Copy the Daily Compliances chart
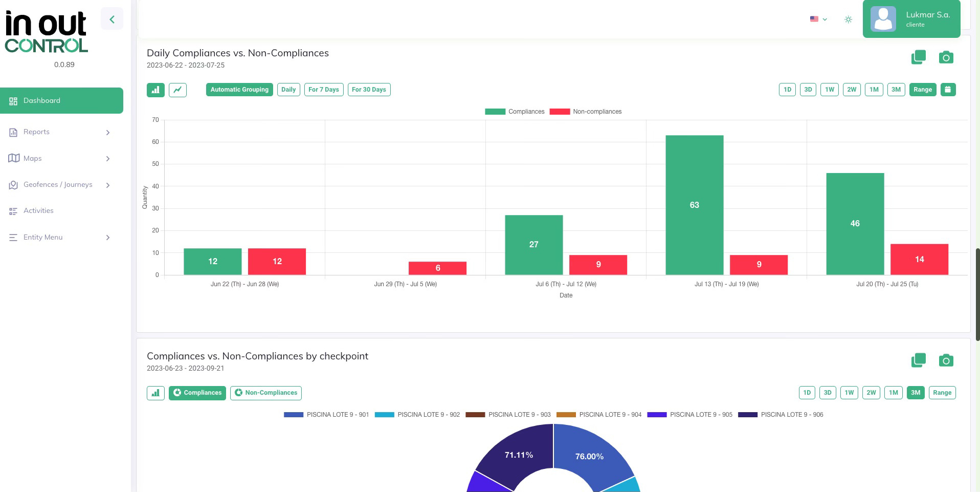The image size is (980, 492). (x=918, y=57)
